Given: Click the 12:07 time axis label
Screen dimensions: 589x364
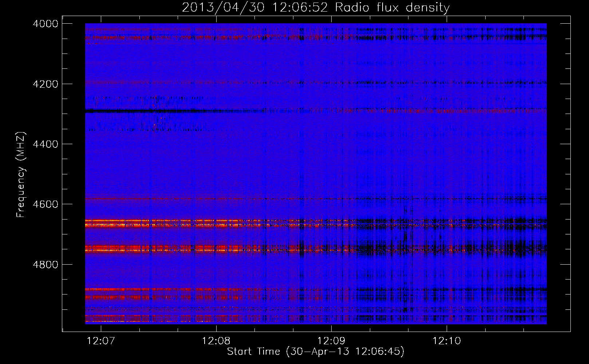Looking at the screenshot, I should pyautogui.click(x=101, y=341).
